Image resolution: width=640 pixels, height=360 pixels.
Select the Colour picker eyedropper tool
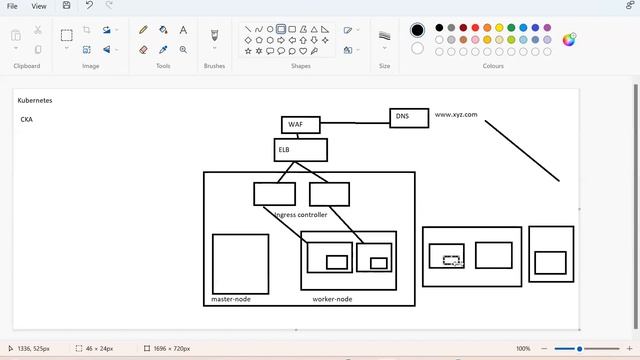(x=163, y=50)
